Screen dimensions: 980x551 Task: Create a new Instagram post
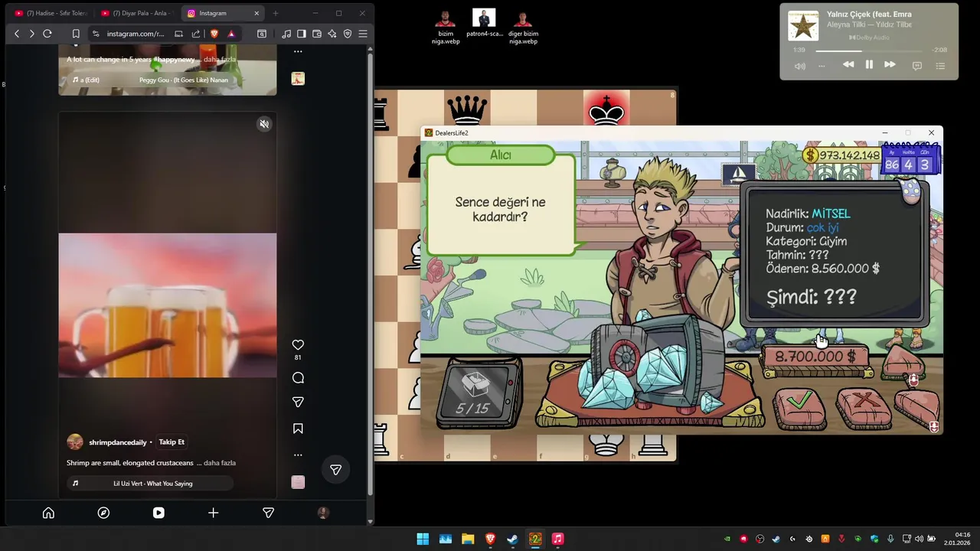coord(213,513)
